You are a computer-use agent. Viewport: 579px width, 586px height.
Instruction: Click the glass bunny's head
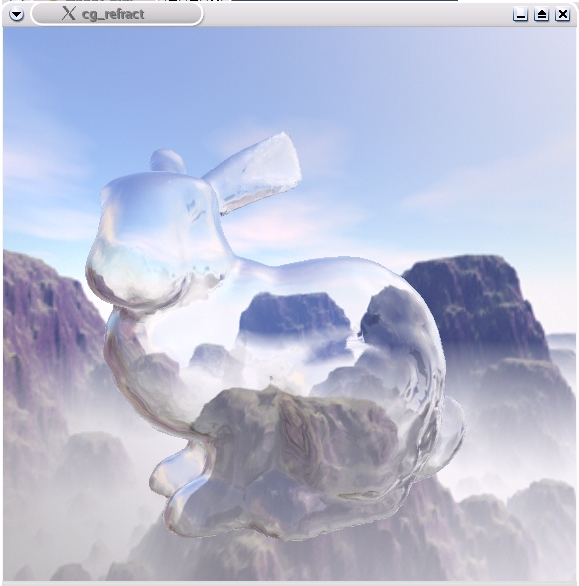click(157, 239)
